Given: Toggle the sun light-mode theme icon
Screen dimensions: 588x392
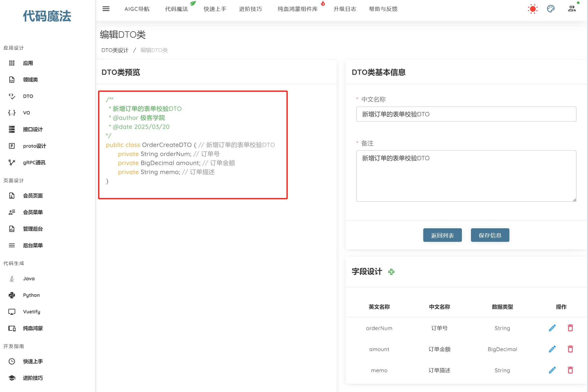Looking at the screenshot, I should pos(532,9).
